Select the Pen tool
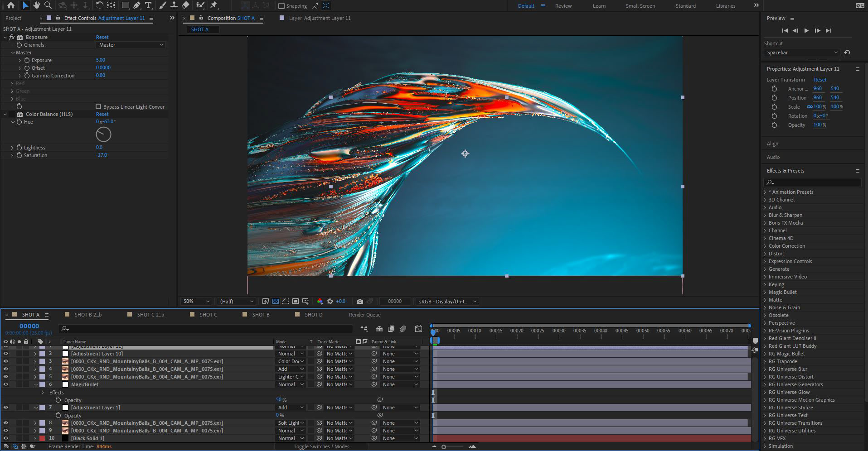Viewport: 868px width, 451px height. pos(137,5)
